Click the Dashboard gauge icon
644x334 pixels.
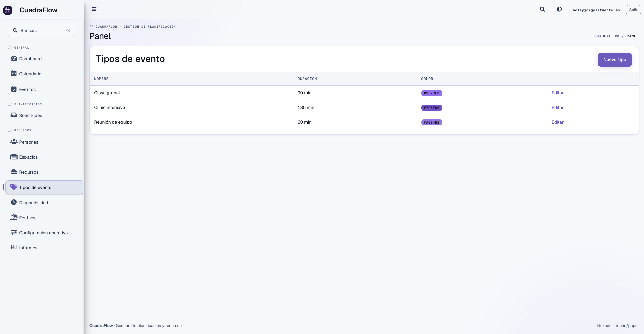[14, 58]
